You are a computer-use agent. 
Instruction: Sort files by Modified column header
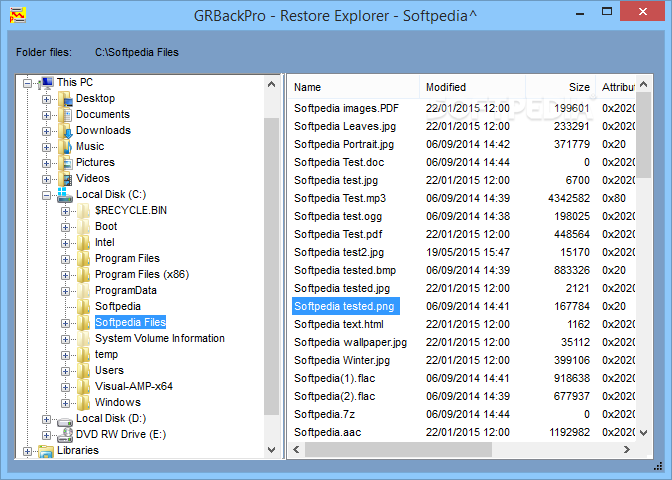tap(472, 87)
